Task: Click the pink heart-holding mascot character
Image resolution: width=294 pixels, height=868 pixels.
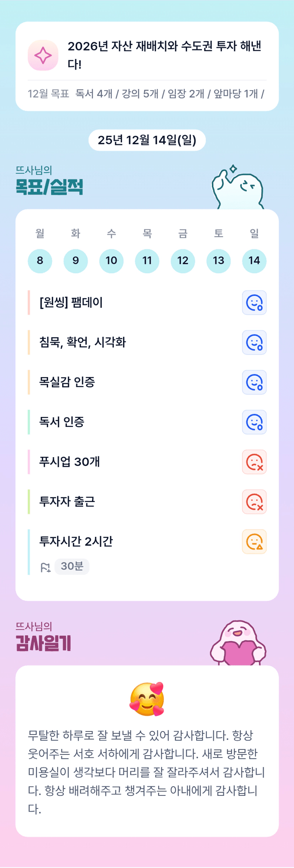Action: [238, 643]
